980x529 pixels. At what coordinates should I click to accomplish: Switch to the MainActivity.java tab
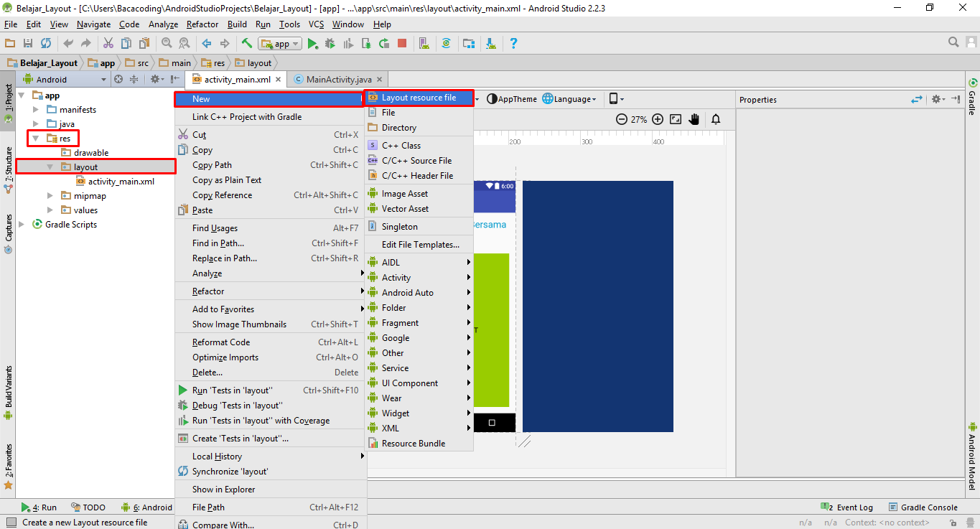click(x=339, y=79)
